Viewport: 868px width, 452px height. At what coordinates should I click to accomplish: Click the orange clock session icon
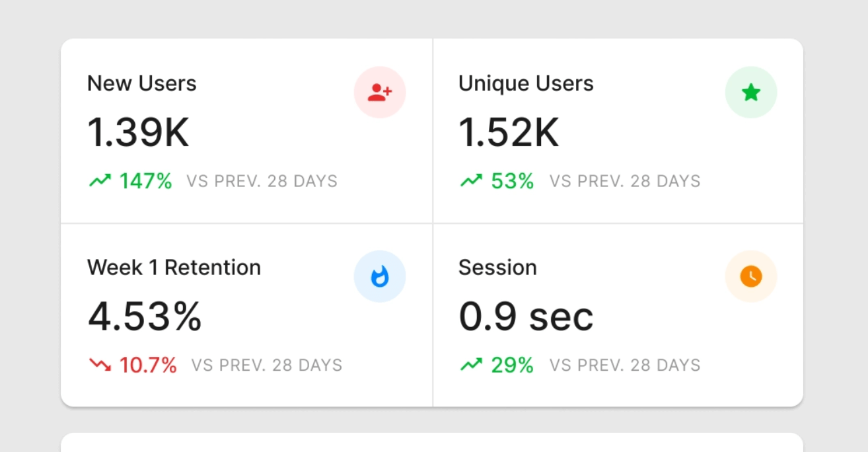click(x=751, y=276)
